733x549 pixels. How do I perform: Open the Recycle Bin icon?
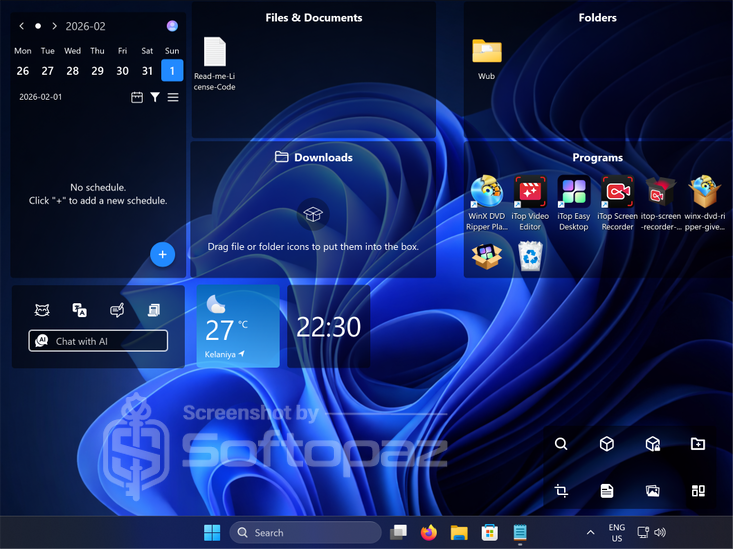(530, 256)
